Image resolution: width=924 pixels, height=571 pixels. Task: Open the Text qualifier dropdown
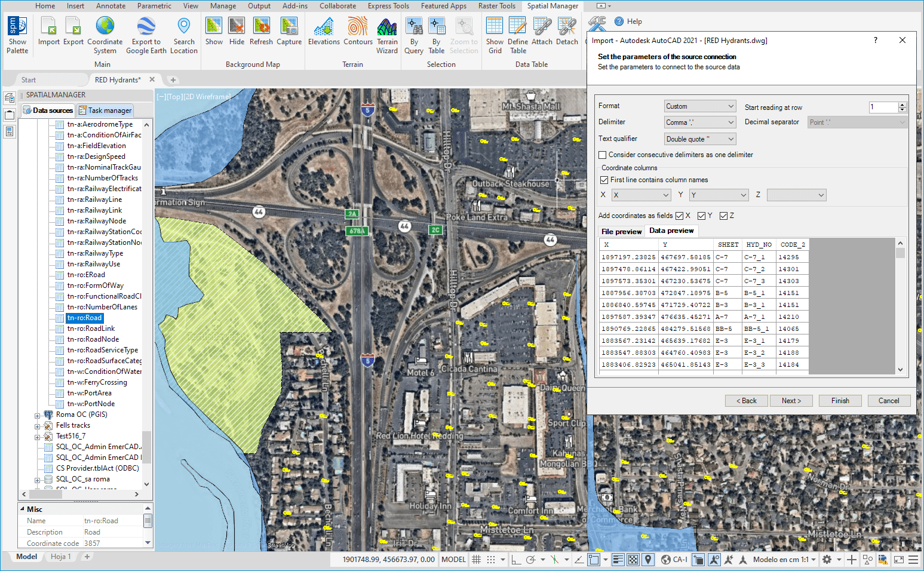pos(700,139)
